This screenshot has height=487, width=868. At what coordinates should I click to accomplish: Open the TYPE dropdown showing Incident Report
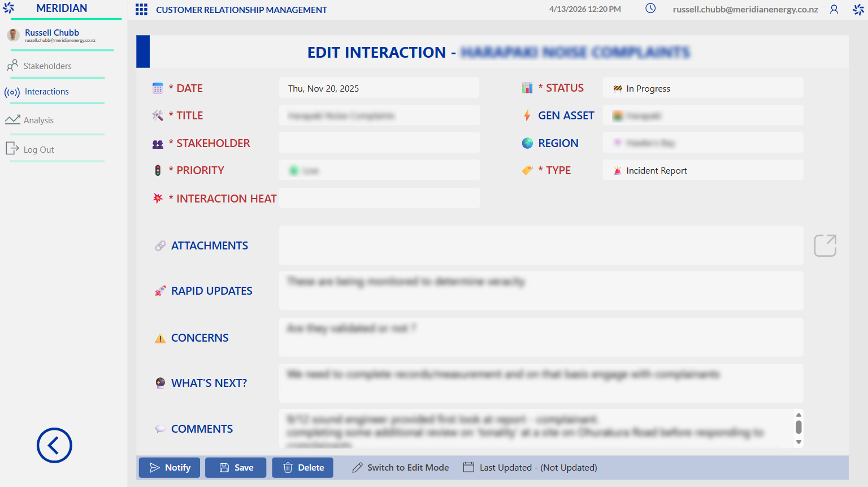click(703, 170)
